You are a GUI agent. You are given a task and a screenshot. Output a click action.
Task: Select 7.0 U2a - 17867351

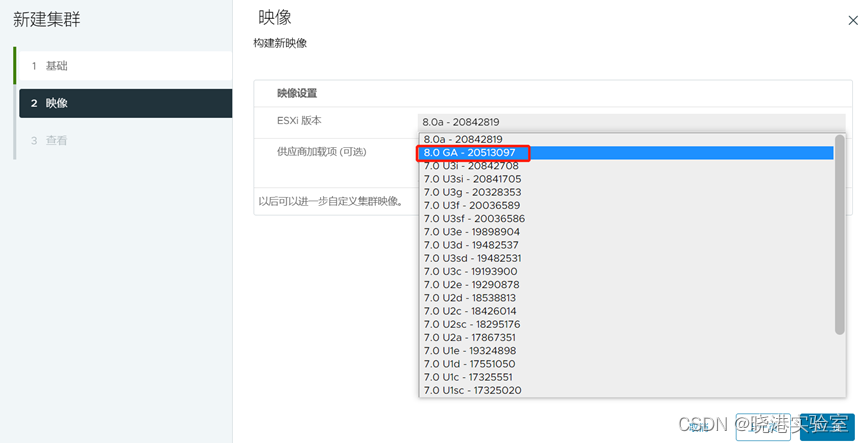[627, 338]
